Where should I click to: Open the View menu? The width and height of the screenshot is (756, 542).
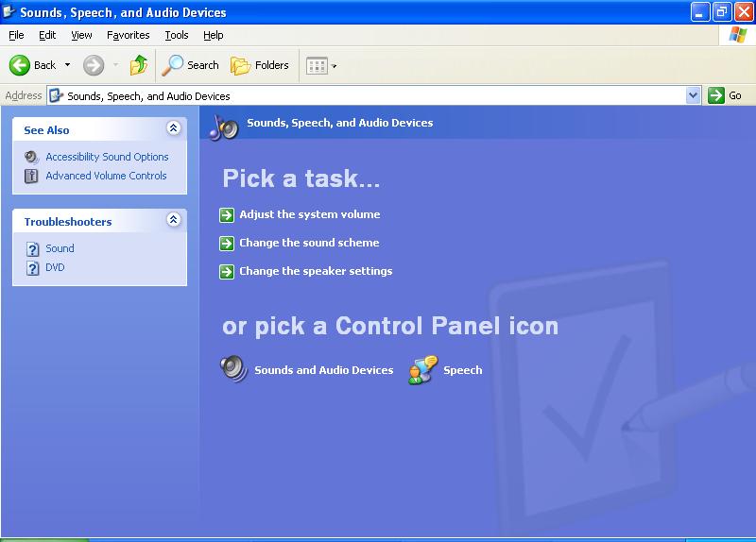(81, 35)
